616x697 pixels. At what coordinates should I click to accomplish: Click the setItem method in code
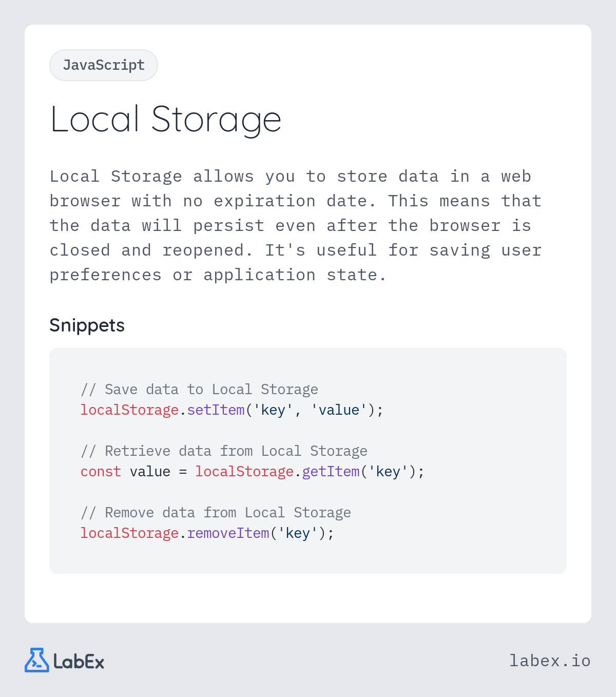pyautogui.click(x=216, y=410)
